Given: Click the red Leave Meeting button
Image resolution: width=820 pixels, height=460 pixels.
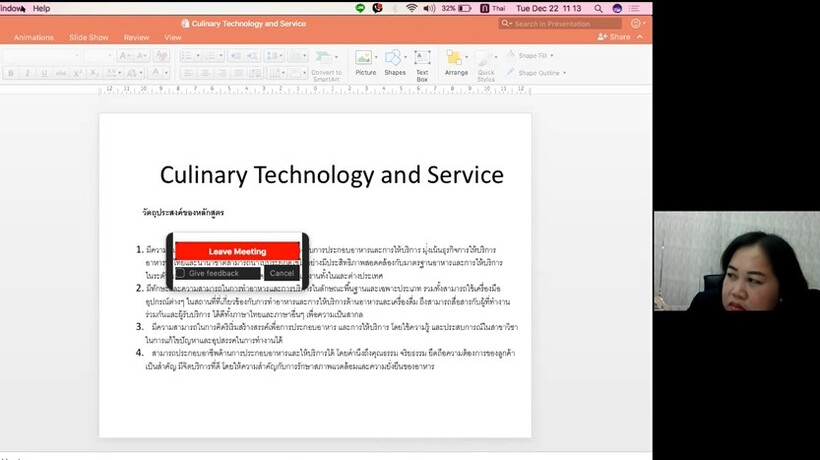Looking at the screenshot, I should (237, 252).
